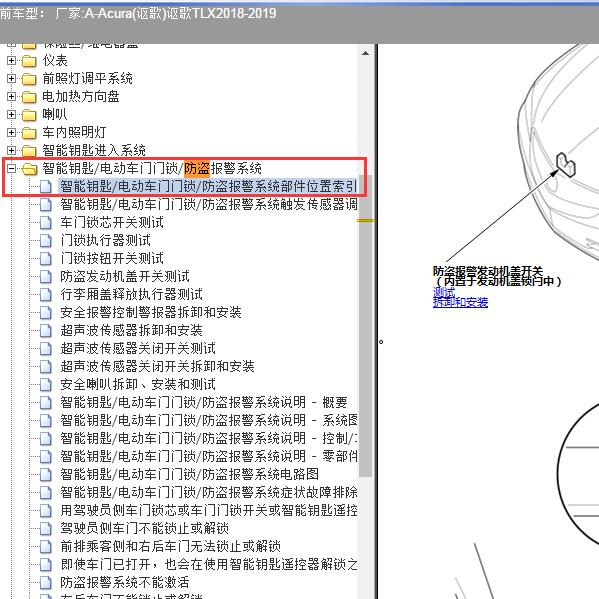599x599 pixels.
Task: Open the 拆卸和安装 link in the diagram
Action: 460,302
